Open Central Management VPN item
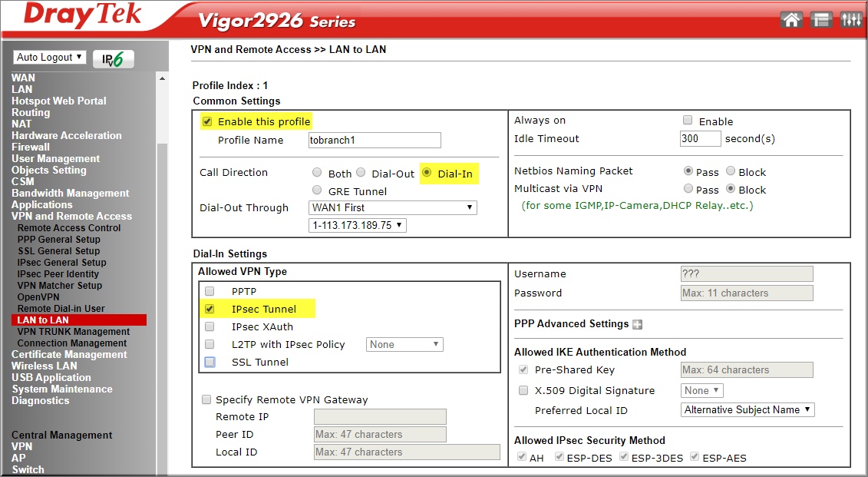The width and height of the screenshot is (868, 477). [21, 446]
